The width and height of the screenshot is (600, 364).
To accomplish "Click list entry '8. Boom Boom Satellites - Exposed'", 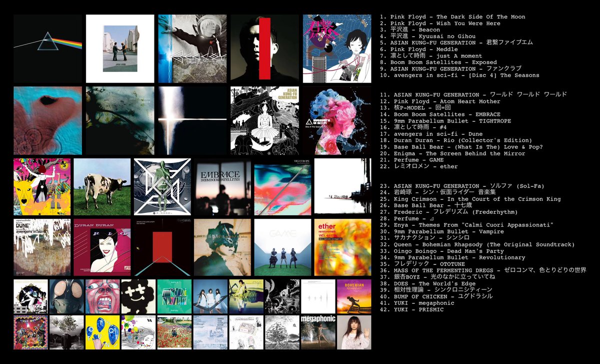I will (438, 62).
